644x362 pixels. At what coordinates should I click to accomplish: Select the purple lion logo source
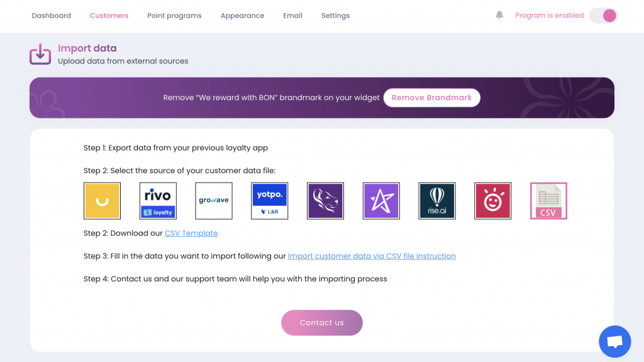[x=325, y=201]
